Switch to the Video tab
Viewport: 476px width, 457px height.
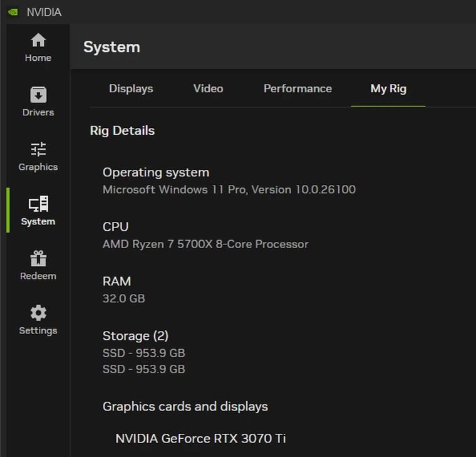(208, 89)
